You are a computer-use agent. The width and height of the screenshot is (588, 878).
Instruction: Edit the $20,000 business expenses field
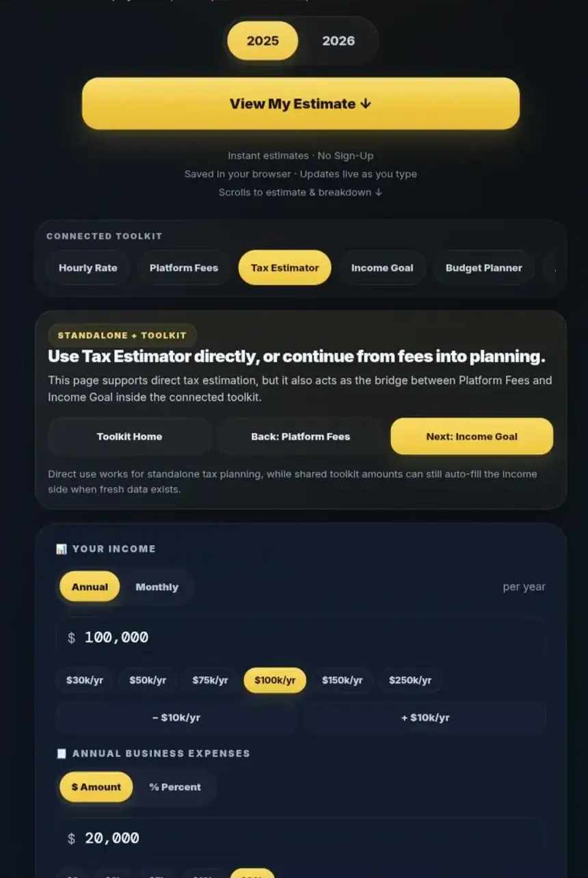pos(301,838)
